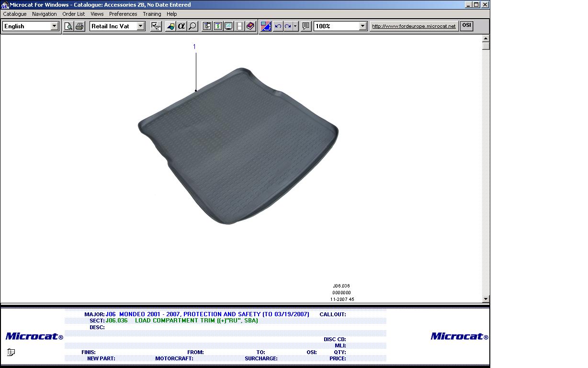
Task: Click the print preview icon
Action: [68, 26]
